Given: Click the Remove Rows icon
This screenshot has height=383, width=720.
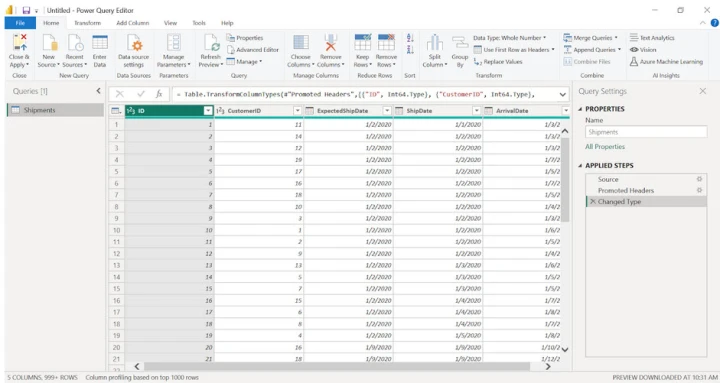Looking at the screenshot, I should click(386, 42).
